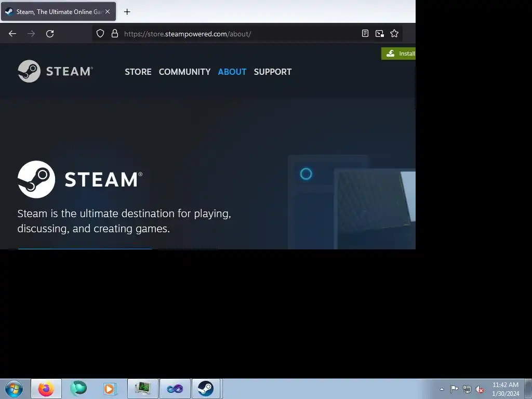This screenshot has width=532, height=399.
Task: Open a new tab with plus button
Action: coord(127,12)
